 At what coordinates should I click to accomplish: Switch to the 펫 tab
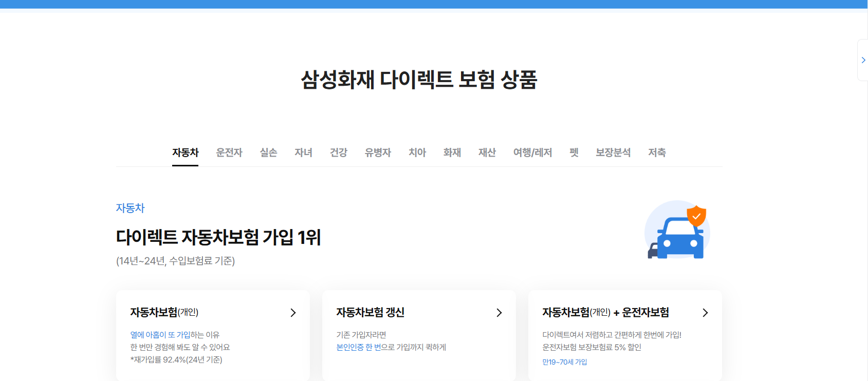tap(574, 153)
